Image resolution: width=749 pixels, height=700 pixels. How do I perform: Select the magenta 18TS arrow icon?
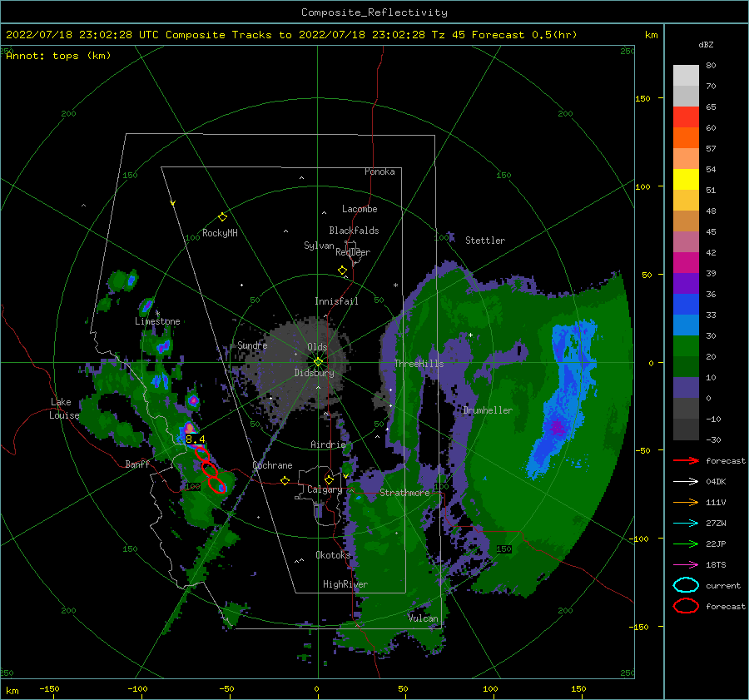[x=686, y=565]
